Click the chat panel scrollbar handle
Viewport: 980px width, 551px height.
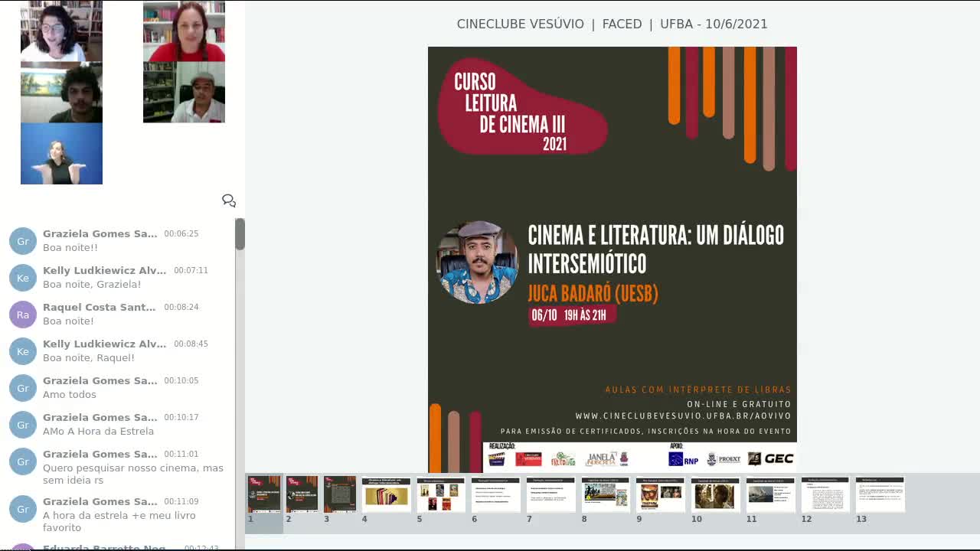(240, 234)
